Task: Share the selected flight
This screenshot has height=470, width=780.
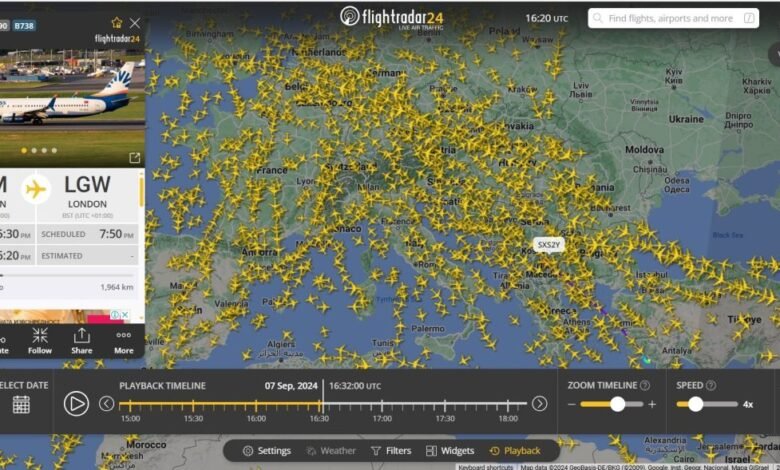Action: (x=82, y=341)
